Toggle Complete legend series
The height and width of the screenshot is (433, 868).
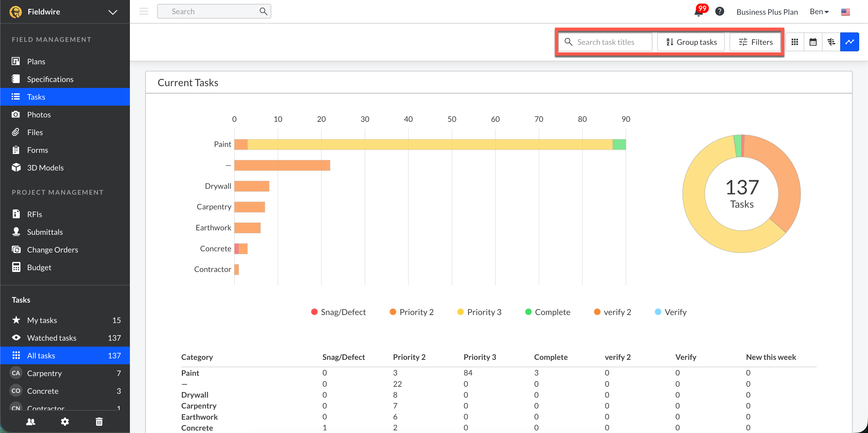[x=548, y=312]
